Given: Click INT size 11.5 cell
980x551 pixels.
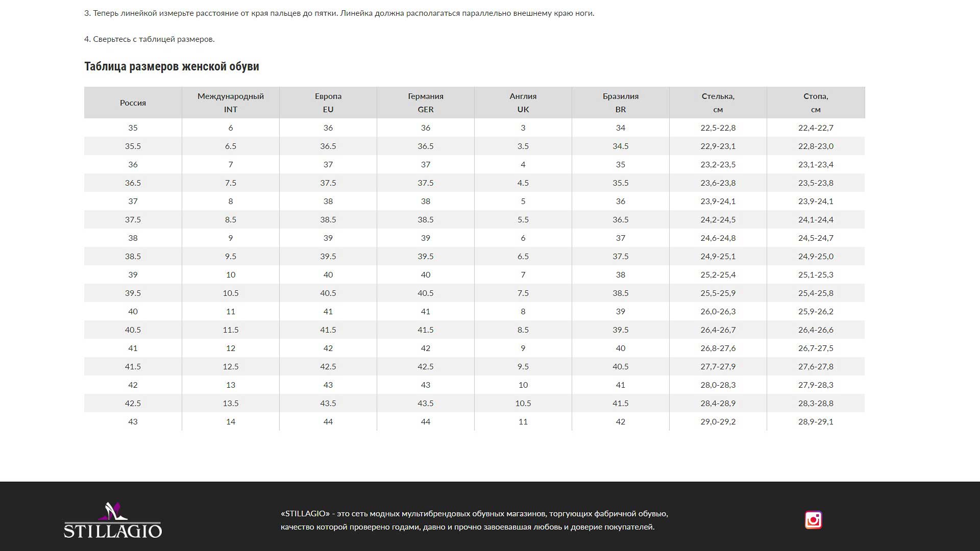Looking at the screenshot, I should [x=230, y=330].
